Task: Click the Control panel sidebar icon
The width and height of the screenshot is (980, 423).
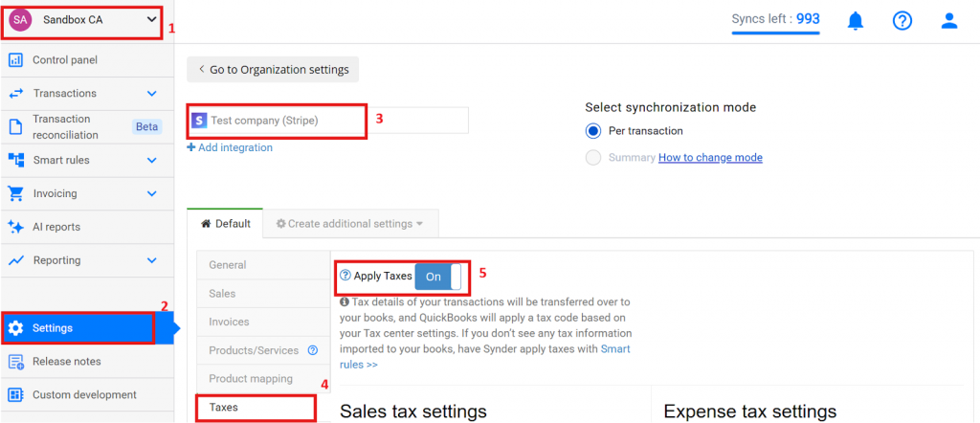Action: pos(15,60)
